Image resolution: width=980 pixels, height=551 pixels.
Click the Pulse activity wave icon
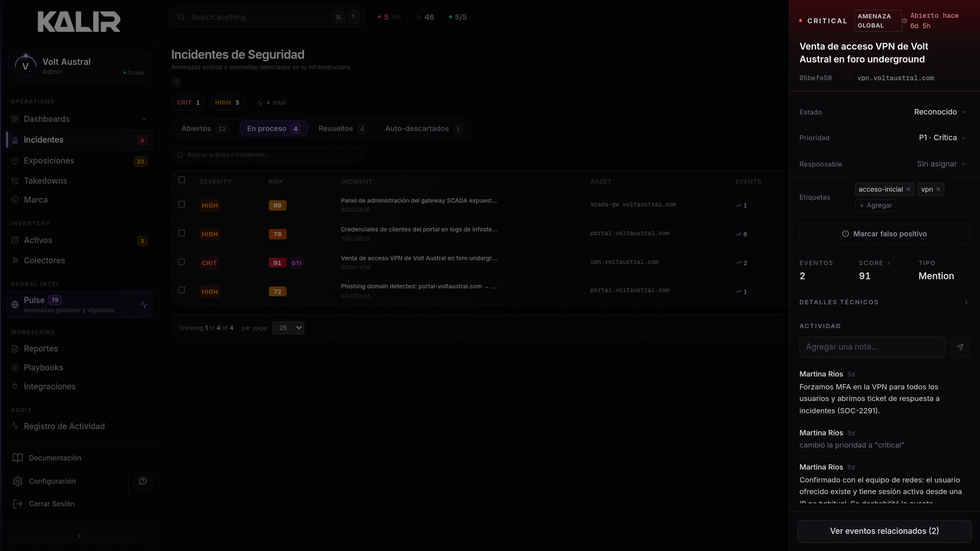144,305
